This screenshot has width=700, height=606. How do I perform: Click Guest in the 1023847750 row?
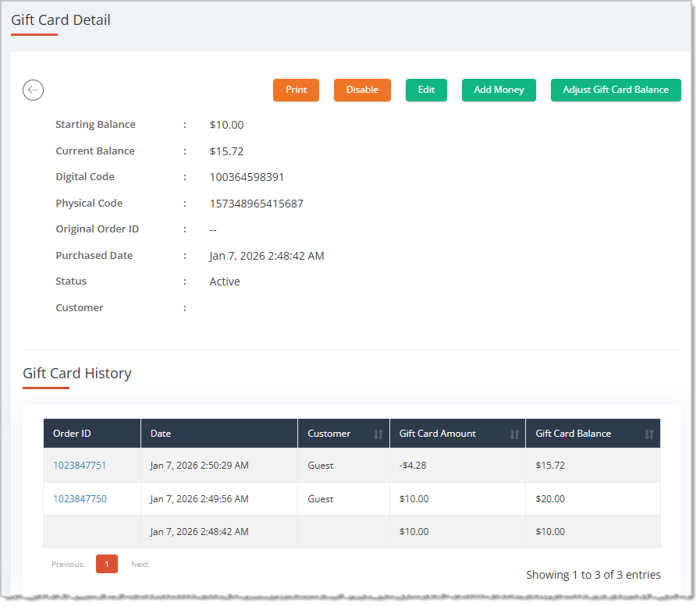(320, 499)
